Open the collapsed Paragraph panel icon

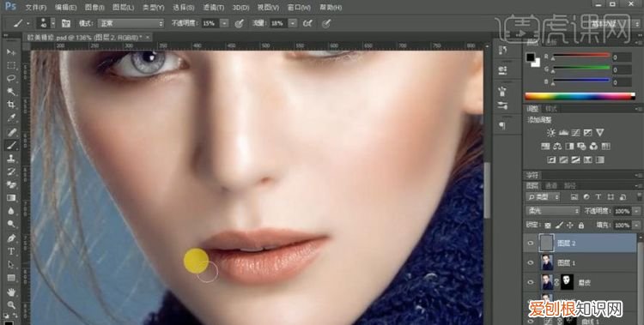[x=502, y=125]
